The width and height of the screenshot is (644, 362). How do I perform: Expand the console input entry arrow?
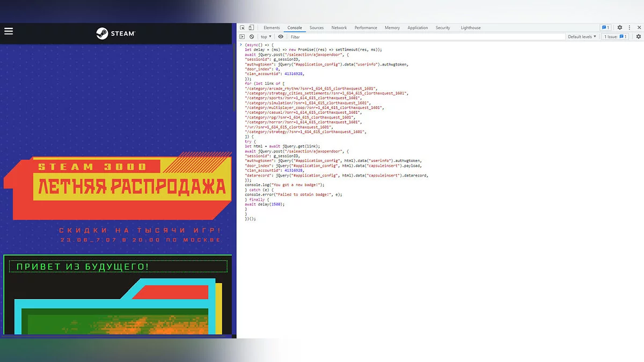point(240,45)
